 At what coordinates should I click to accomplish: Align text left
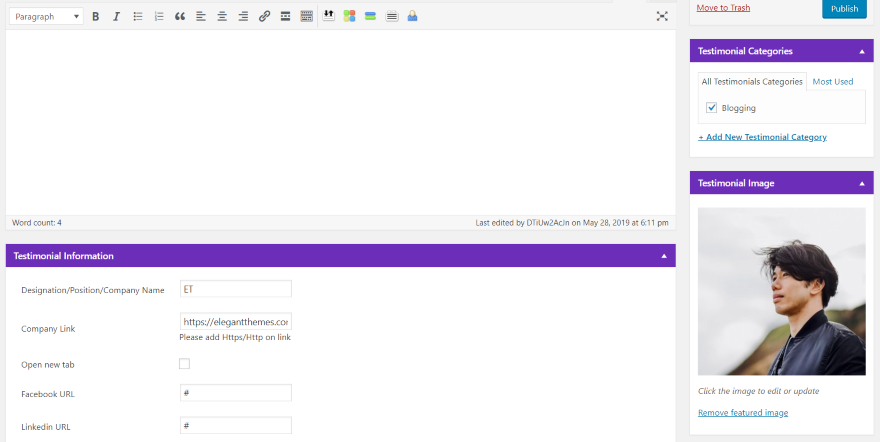200,16
